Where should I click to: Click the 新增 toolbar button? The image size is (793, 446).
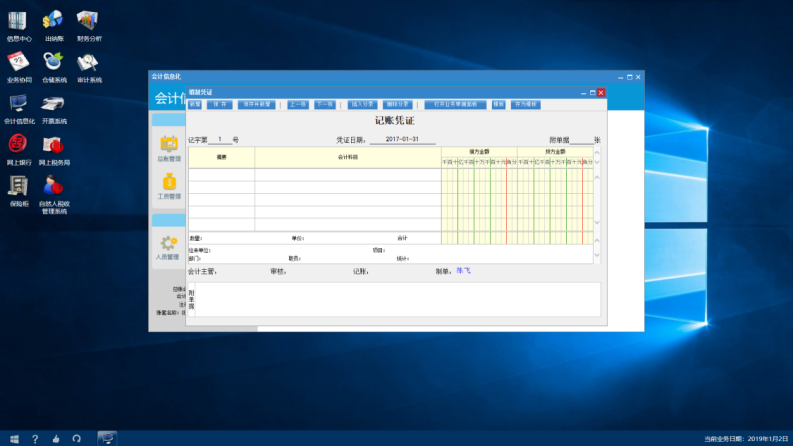point(195,105)
